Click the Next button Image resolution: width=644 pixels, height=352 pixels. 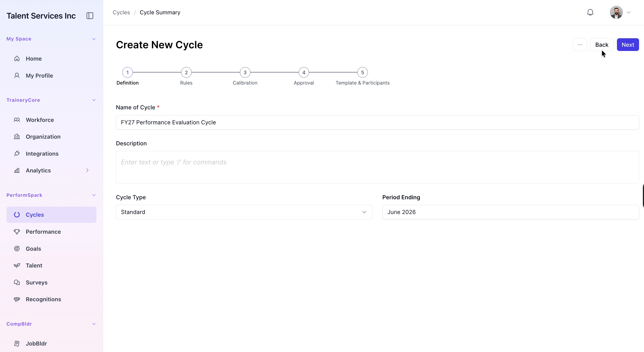click(x=628, y=45)
